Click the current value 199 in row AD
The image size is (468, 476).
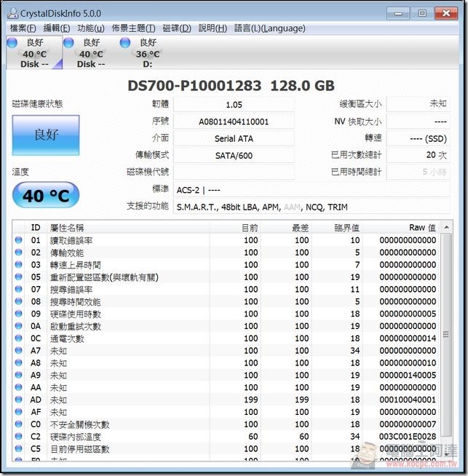click(x=250, y=400)
